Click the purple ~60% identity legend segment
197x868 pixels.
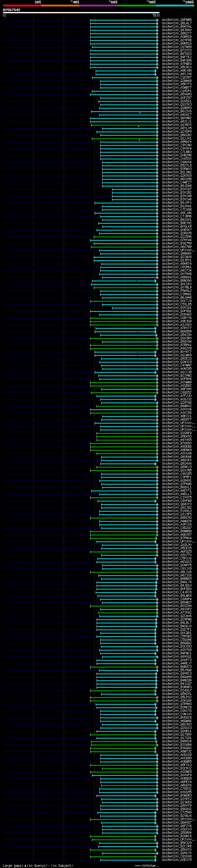(99, 6)
